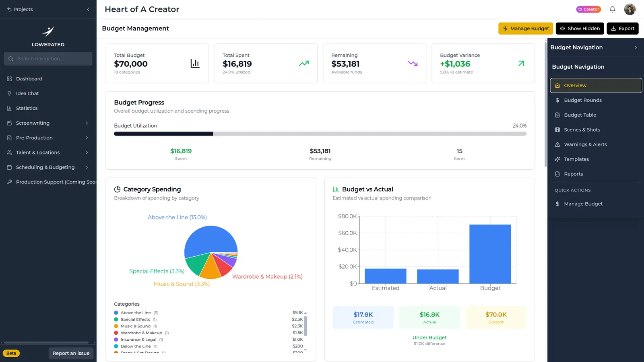Click the blue Above the Line color dot

pyautogui.click(x=116, y=313)
